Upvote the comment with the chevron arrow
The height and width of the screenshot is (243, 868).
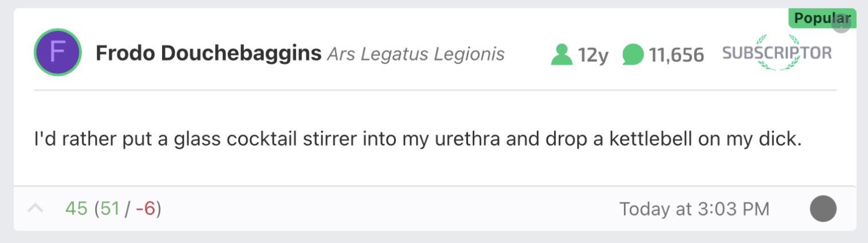pos(36,209)
